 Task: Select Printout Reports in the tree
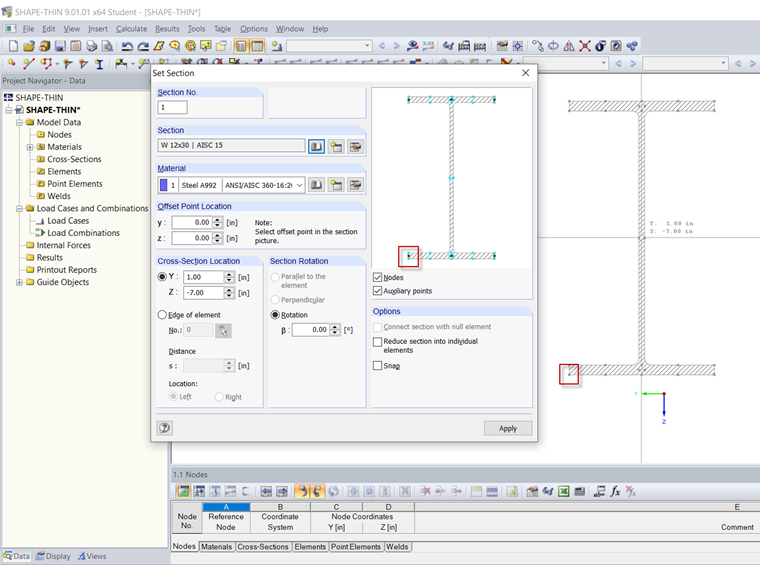coord(67,269)
